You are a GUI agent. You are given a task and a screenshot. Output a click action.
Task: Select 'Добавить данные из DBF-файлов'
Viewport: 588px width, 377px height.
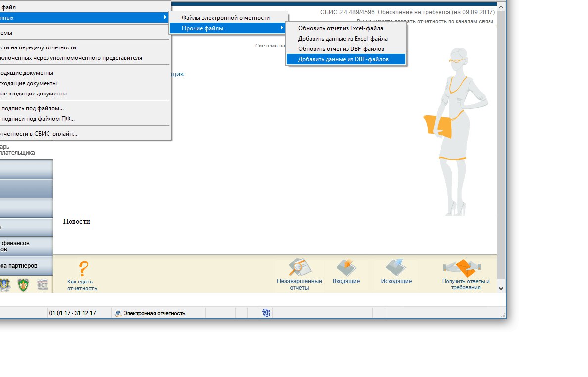pyautogui.click(x=346, y=59)
